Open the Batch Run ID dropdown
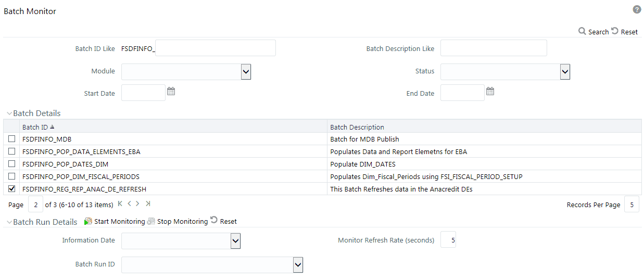644x280 pixels. [298, 264]
